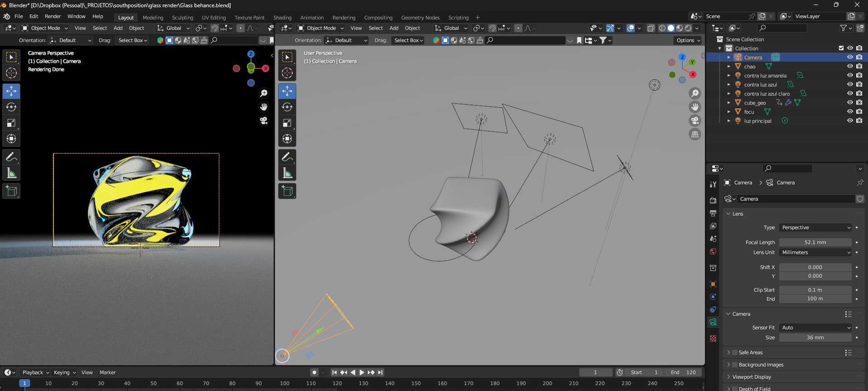Hide chao object via eye icon
The height and width of the screenshot is (391, 868).
click(850, 66)
